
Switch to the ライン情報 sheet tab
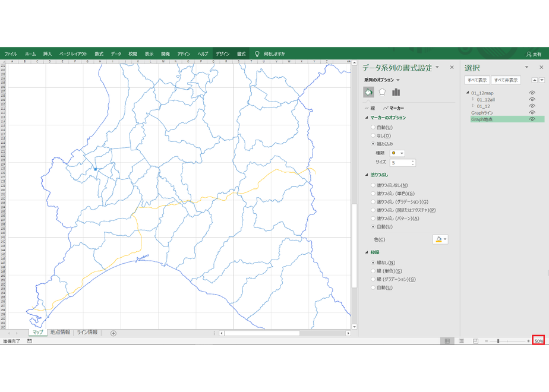pyautogui.click(x=87, y=333)
